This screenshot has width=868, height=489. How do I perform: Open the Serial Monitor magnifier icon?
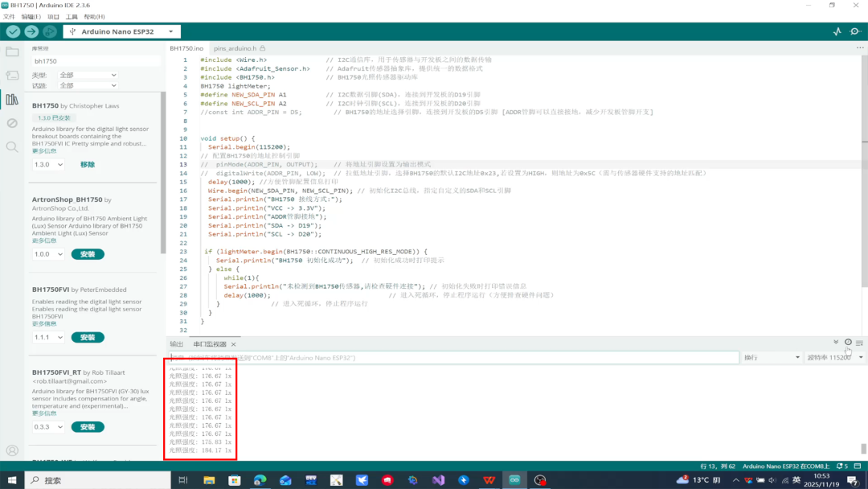tap(855, 31)
